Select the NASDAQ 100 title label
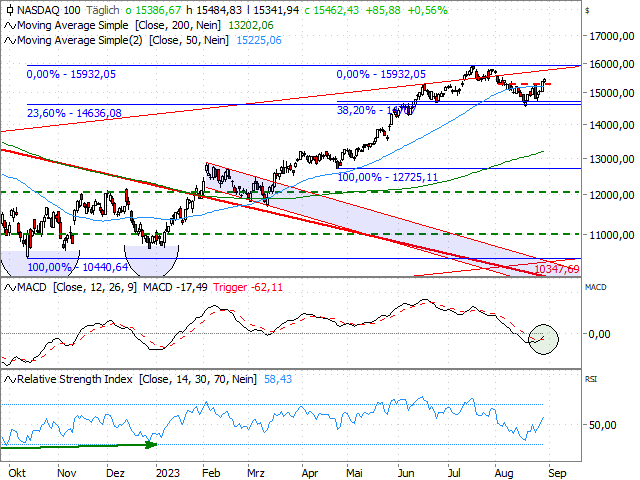The width and height of the screenshot is (640, 480). [49, 10]
